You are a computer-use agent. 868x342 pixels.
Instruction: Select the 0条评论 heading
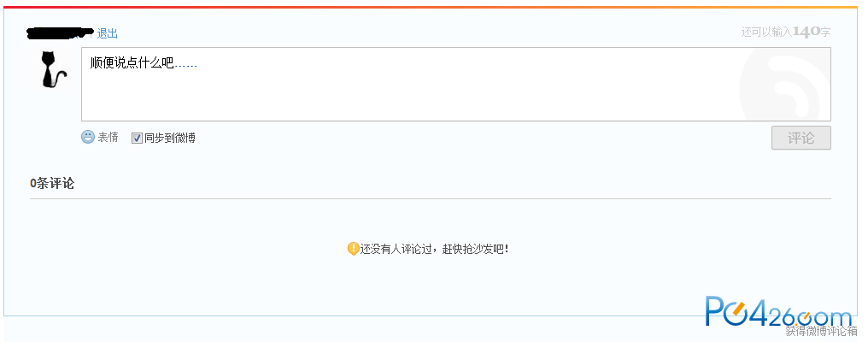click(x=52, y=184)
